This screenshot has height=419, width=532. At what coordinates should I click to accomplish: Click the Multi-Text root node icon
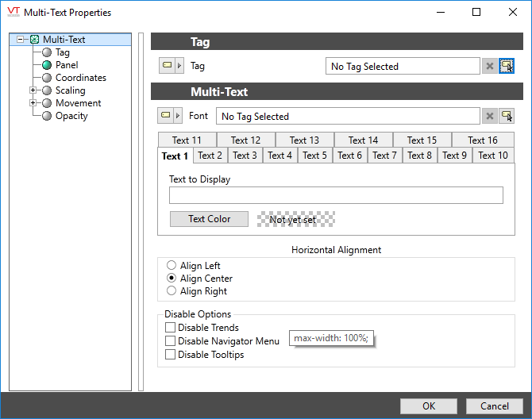coord(34,40)
